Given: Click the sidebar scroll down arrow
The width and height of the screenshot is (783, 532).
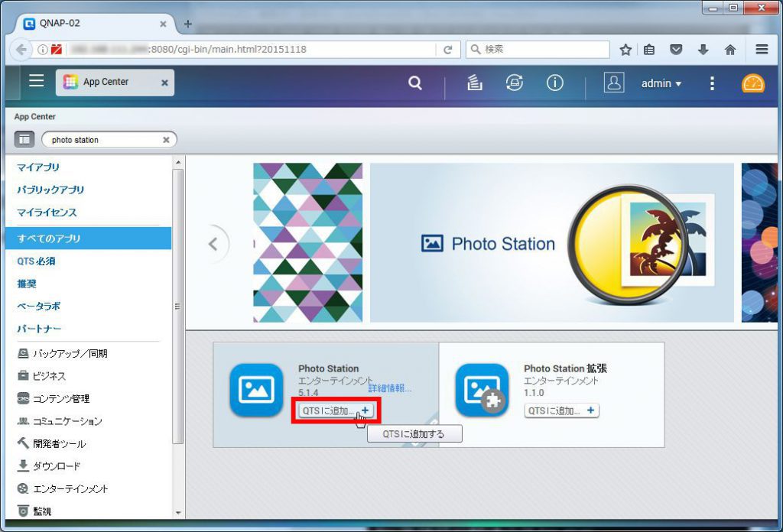Looking at the screenshot, I should pyautogui.click(x=178, y=513).
